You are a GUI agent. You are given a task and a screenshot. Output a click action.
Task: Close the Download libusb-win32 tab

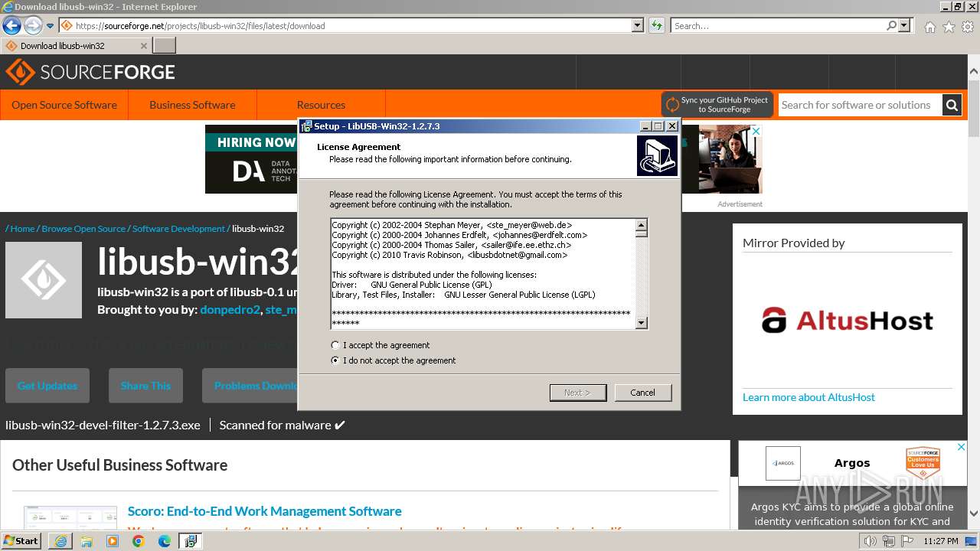click(x=144, y=46)
